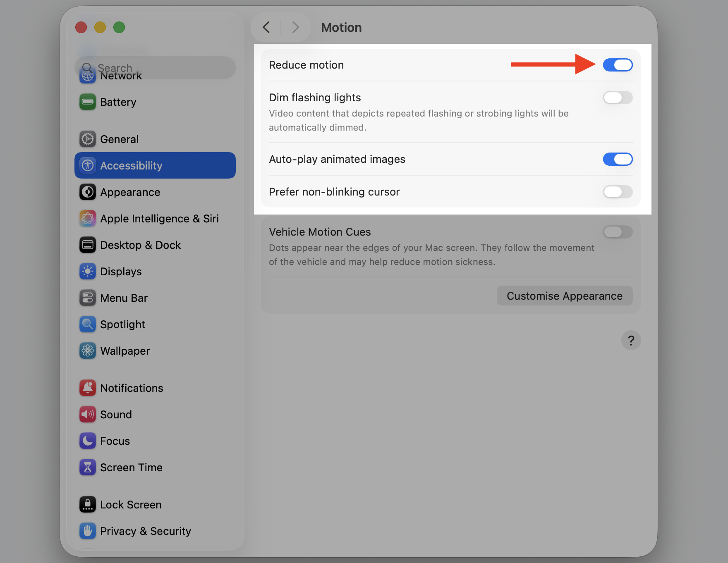Click the Lock Screen icon
The width and height of the screenshot is (728, 563).
pos(88,504)
